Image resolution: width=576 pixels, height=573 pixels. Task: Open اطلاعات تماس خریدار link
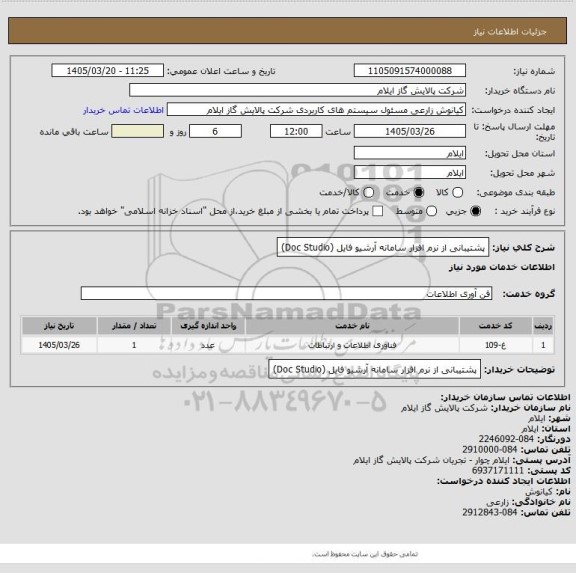point(123,110)
